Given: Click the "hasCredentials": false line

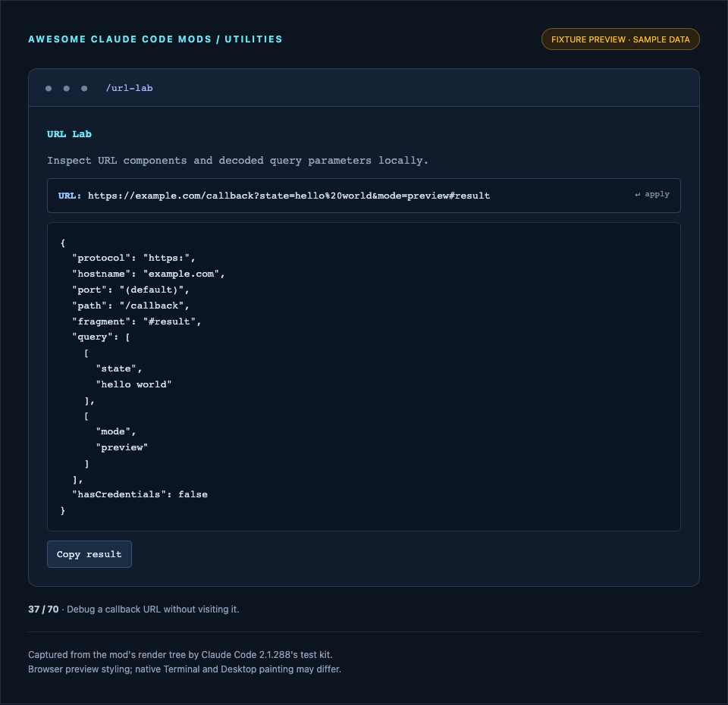Looking at the screenshot, I should click(140, 495).
